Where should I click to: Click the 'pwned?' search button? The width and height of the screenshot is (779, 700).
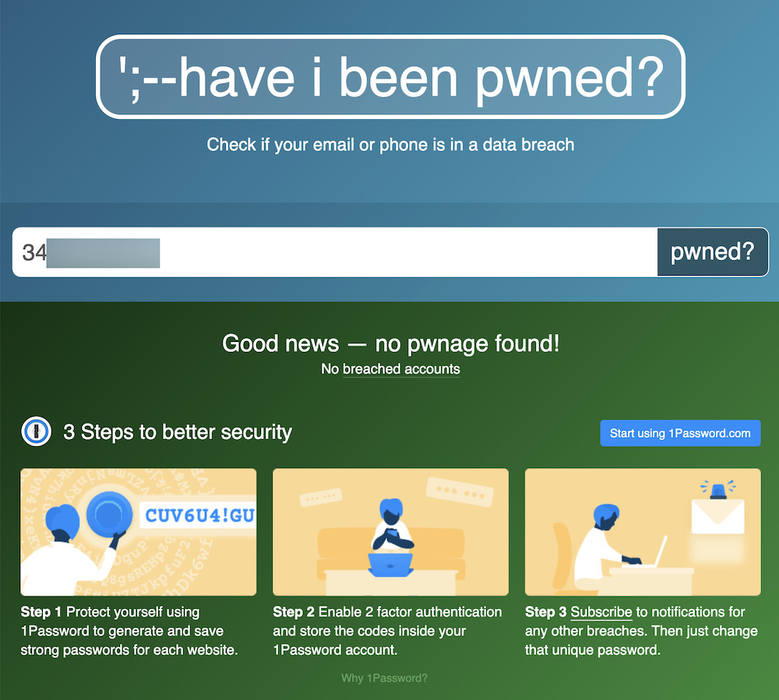tap(713, 252)
